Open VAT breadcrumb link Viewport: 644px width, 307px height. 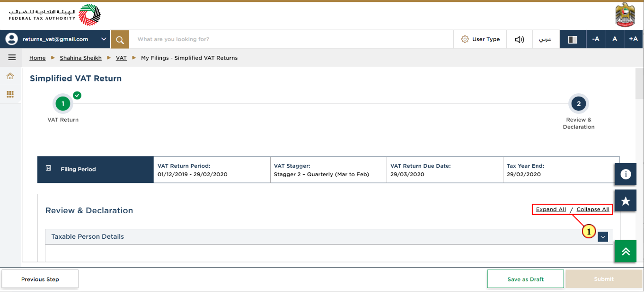(121, 58)
